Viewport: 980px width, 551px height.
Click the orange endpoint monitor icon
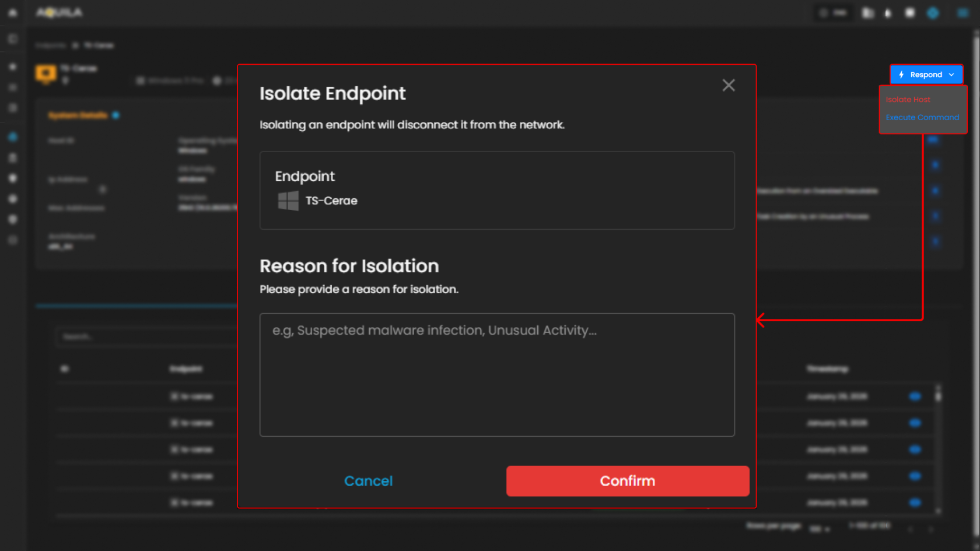(45, 73)
